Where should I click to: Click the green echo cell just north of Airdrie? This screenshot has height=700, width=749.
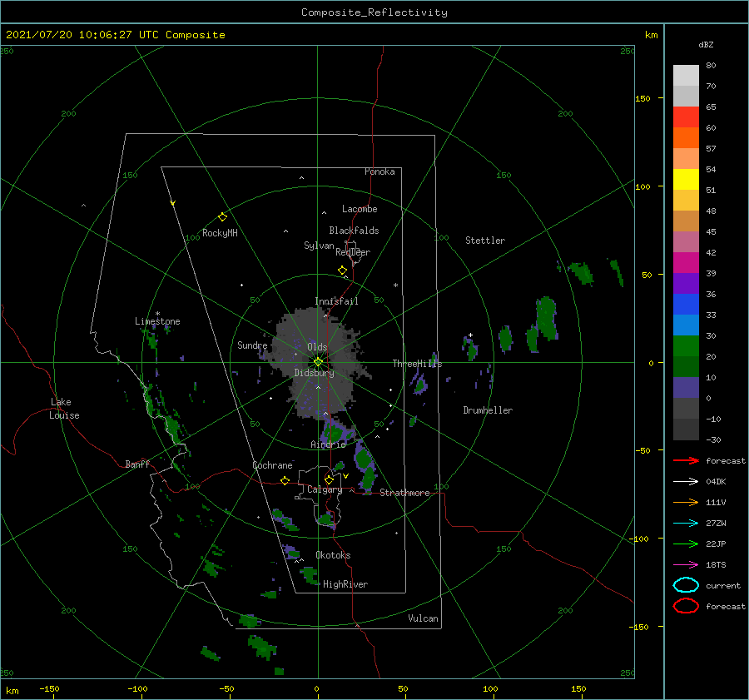click(x=335, y=434)
